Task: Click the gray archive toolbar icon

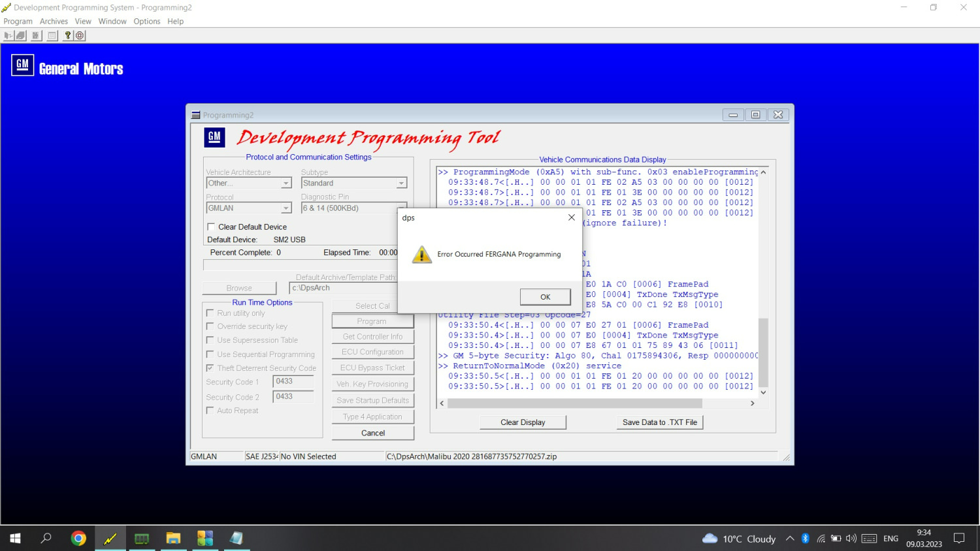Action: coord(21,36)
